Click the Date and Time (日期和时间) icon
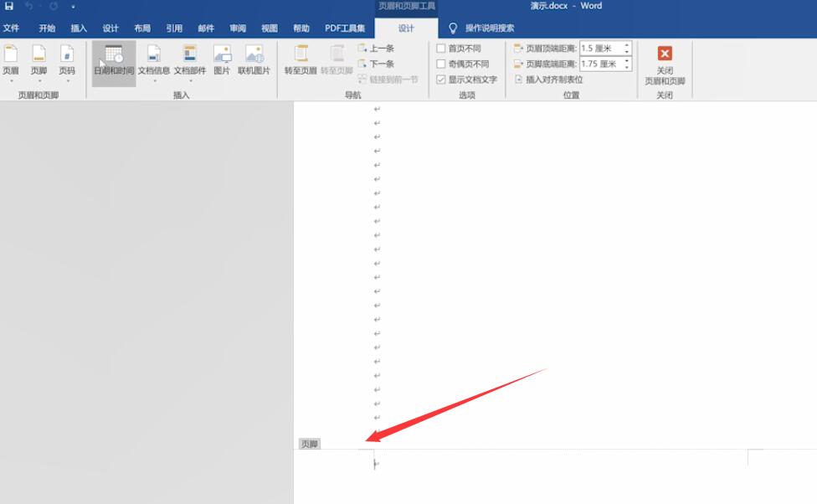The width and height of the screenshot is (817, 504). click(113, 60)
